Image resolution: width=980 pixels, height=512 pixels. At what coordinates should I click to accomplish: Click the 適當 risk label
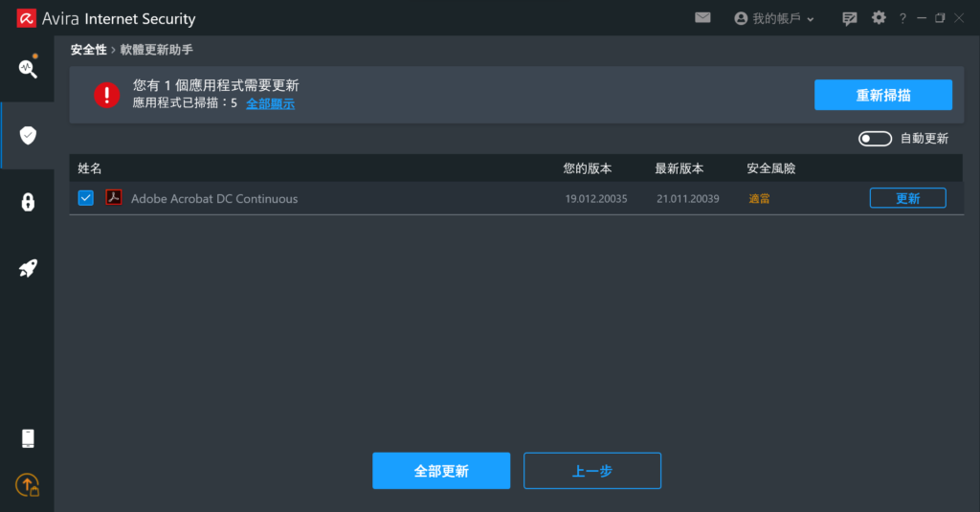pyautogui.click(x=759, y=199)
